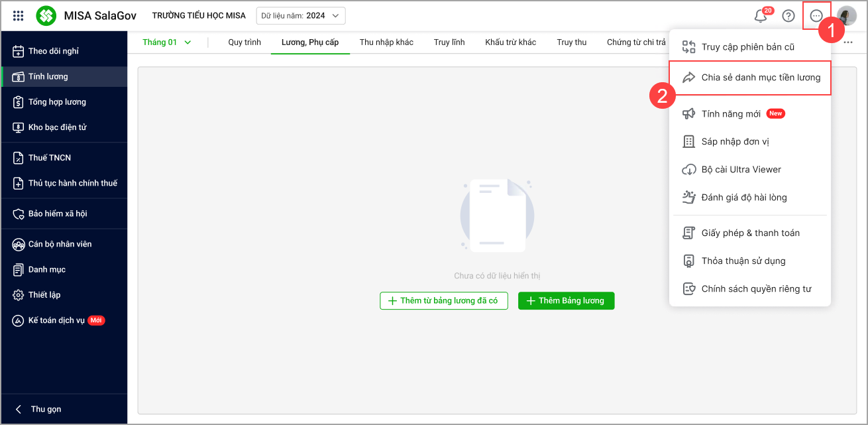
Task: Click the Thuế TNCN sidebar icon
Action: pos(19,158)
